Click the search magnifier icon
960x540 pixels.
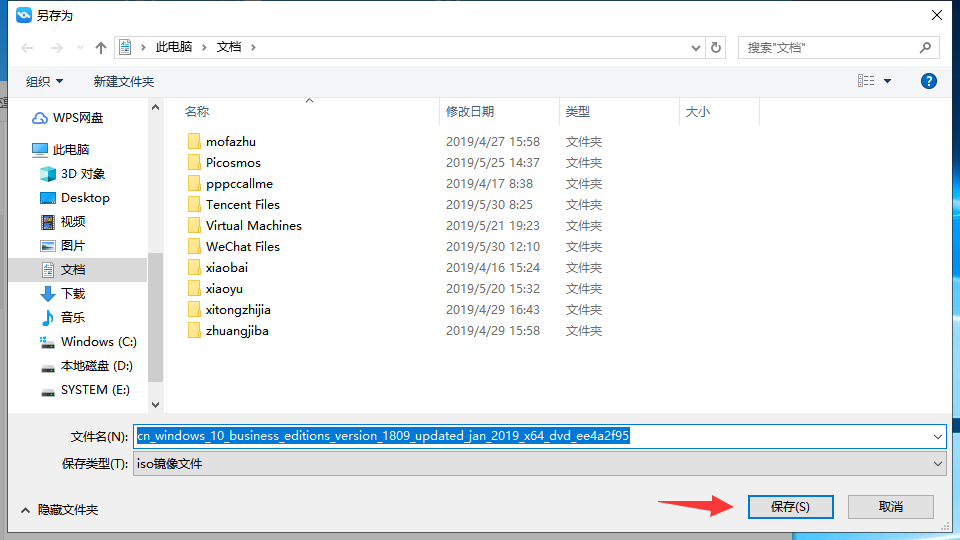[x=925, y=47]
